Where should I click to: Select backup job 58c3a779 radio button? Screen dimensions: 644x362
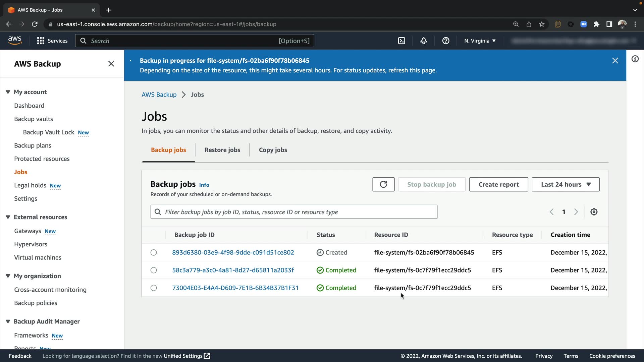click(154, 270)
